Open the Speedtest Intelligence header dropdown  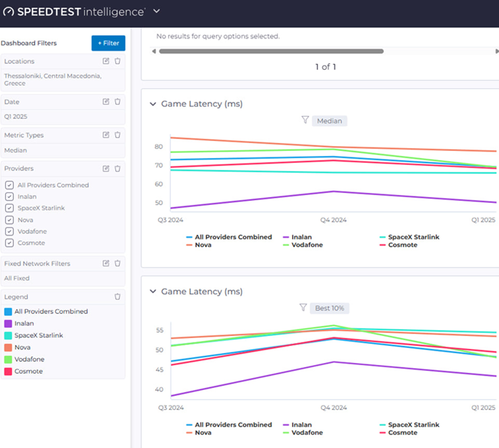pyautogui.click(x=156, y=11)
